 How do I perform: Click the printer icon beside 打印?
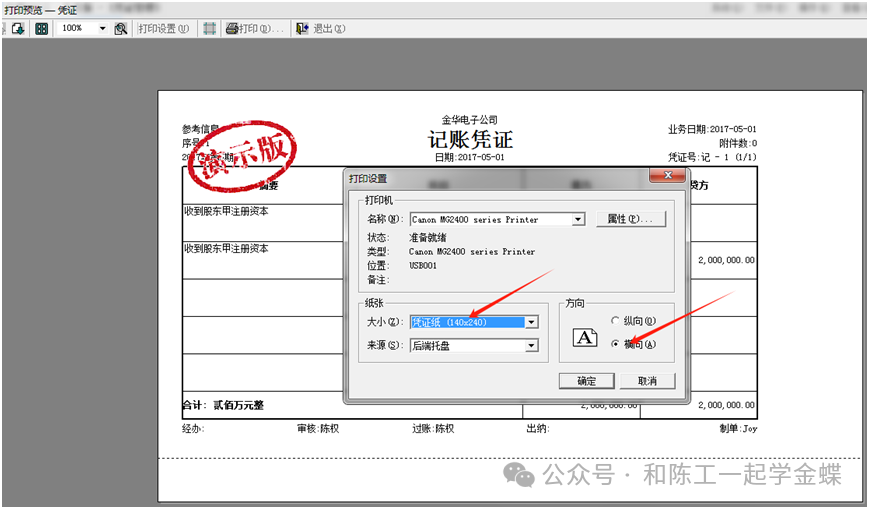click(x=231, y=29)
